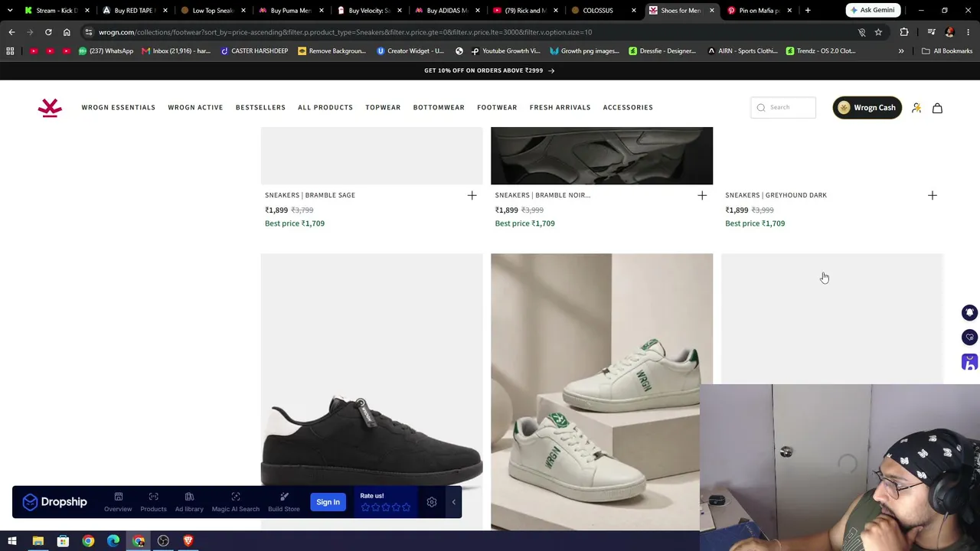
Task: Open the WhatsApp bookmark
Action: coord(106,51)
